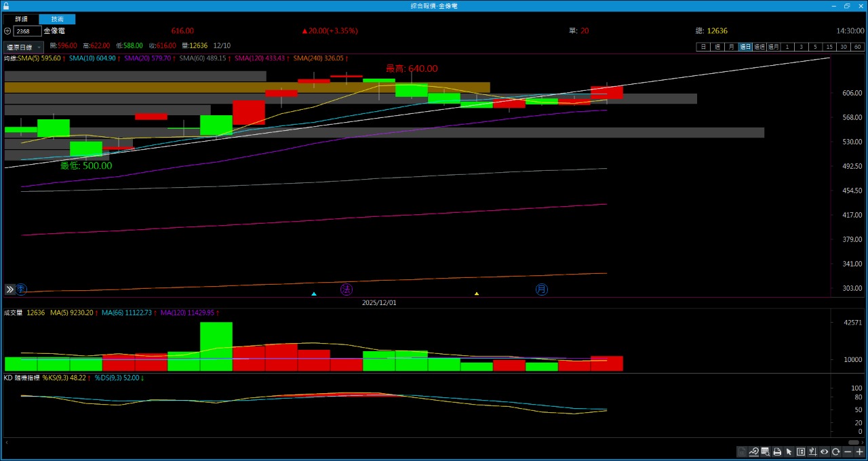Image resolution: width=868 pixels, height=461 pixels.
Task: Zoom in with the plus icon
Action: click(859, 452)
